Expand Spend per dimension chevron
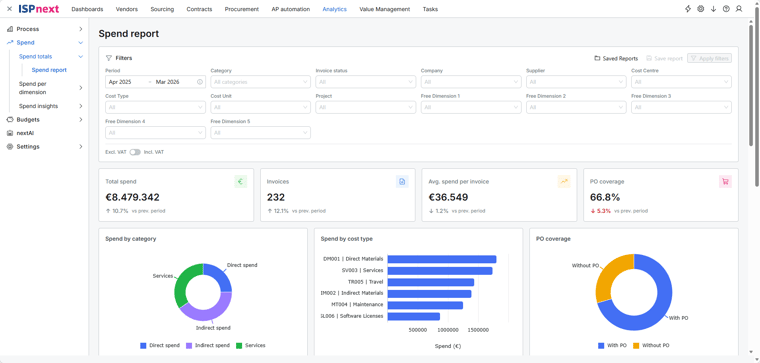Screen dimensions: 760x363 (x=80, y=88)
